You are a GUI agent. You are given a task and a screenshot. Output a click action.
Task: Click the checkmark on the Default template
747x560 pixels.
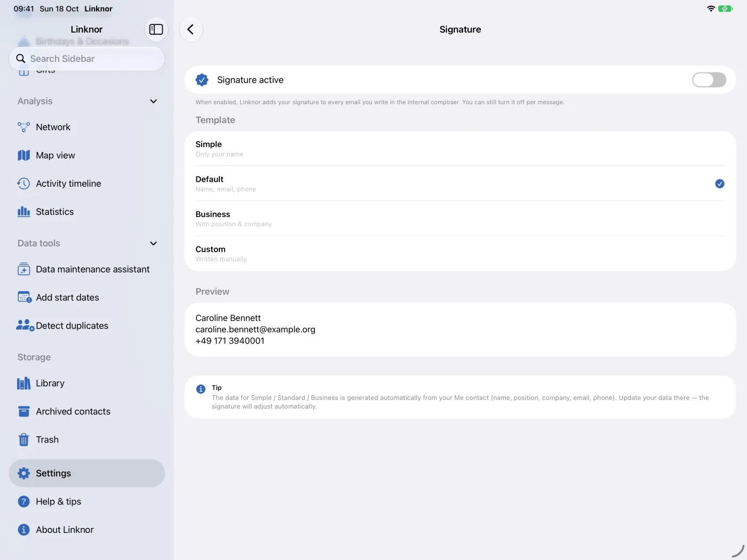[720, 183]
